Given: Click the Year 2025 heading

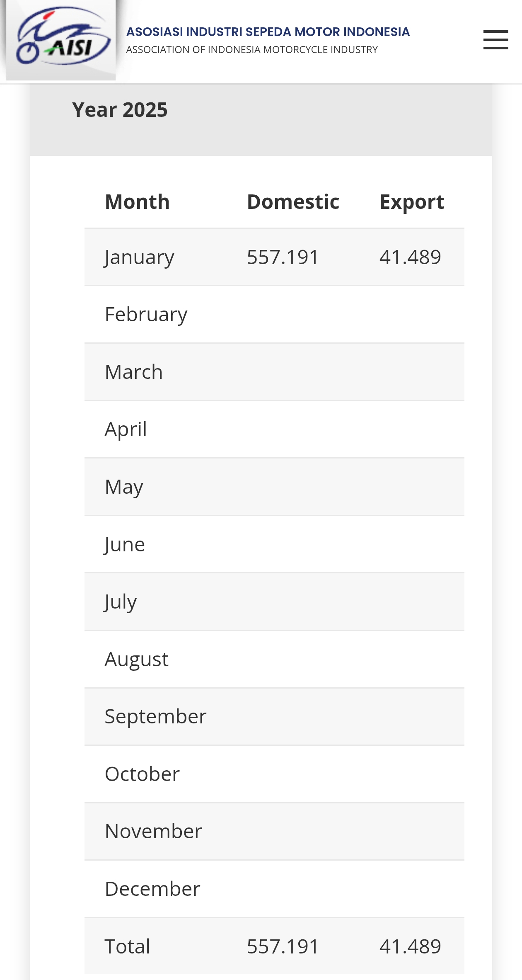Looking at the screenshot, I should point(120,110).
